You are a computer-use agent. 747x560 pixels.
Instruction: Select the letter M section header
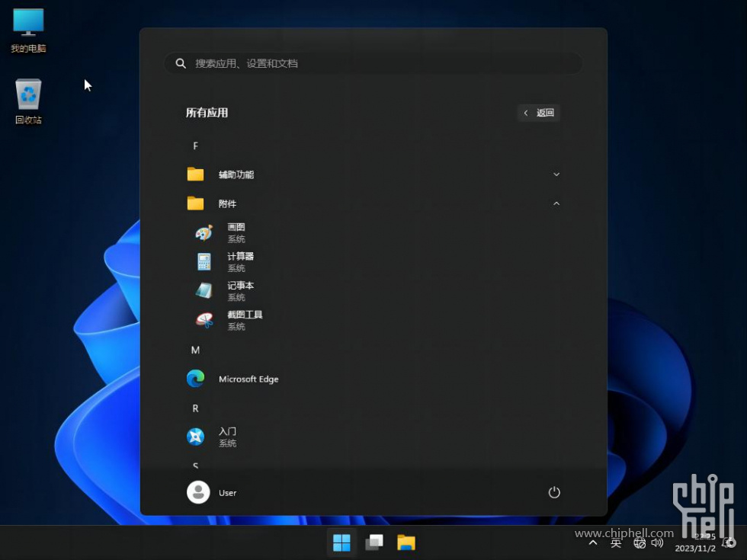pos(195,350)
